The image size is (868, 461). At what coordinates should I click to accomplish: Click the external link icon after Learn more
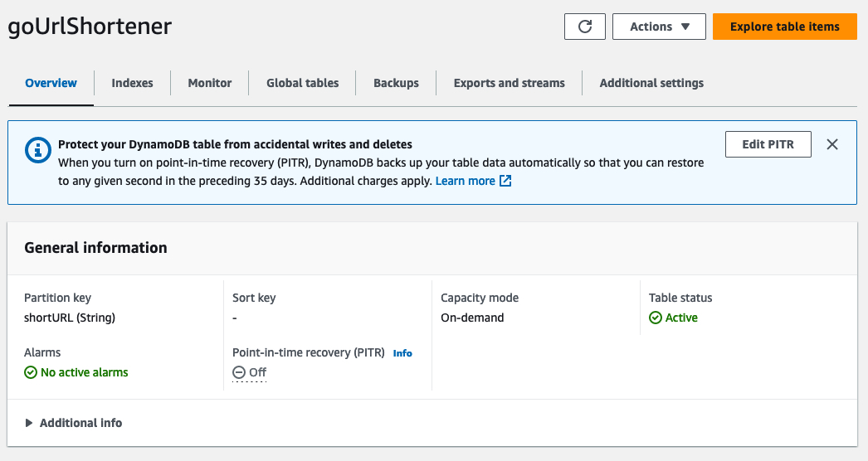tap(505, 181)
